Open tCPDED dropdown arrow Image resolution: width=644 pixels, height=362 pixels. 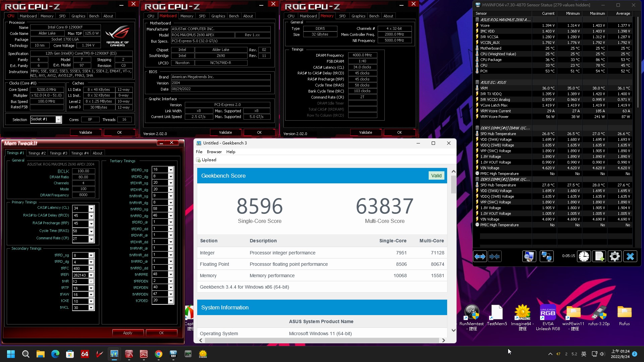[x=171, y=301]
